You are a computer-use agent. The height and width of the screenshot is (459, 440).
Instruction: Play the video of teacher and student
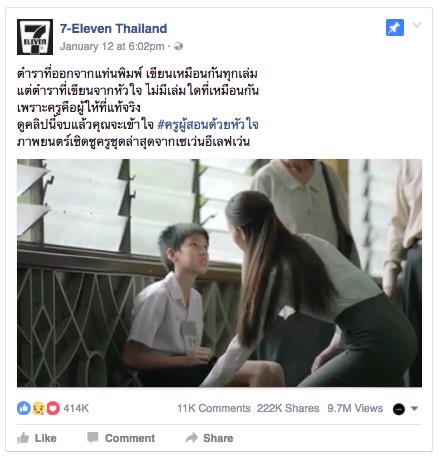219,273
